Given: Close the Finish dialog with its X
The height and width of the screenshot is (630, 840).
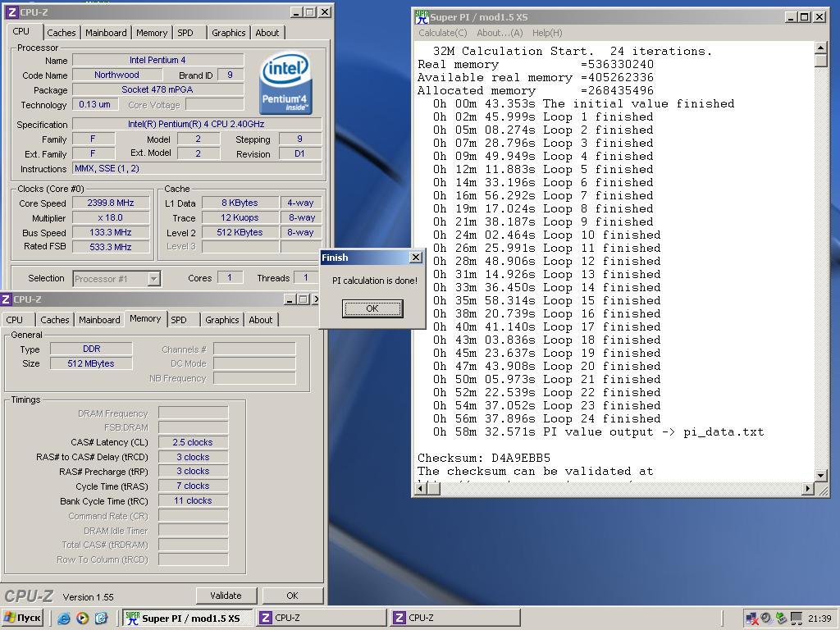Looking at the screenshot, I should 416,258.
